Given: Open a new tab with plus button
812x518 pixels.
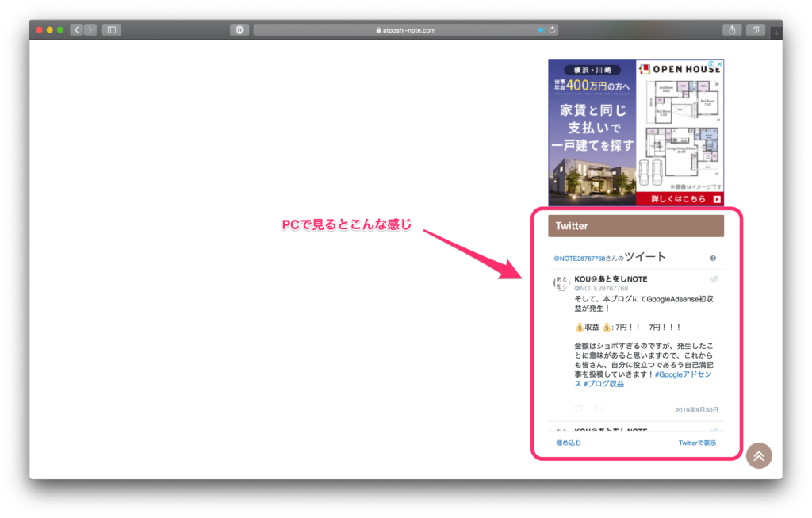Looking at the screenshot, I should pos(776,33).
